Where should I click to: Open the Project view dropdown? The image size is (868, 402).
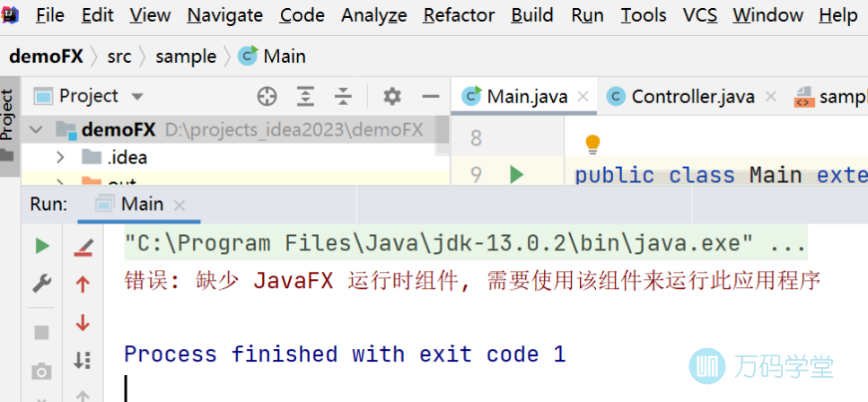coord(137,96)
